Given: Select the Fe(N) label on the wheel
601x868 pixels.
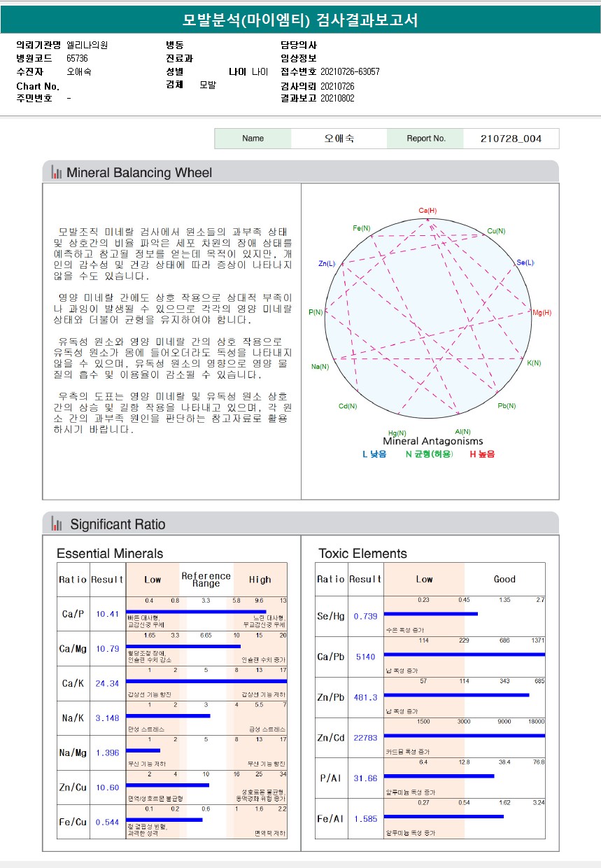Looking at the screenshot, I should click(x=362, y=228).
